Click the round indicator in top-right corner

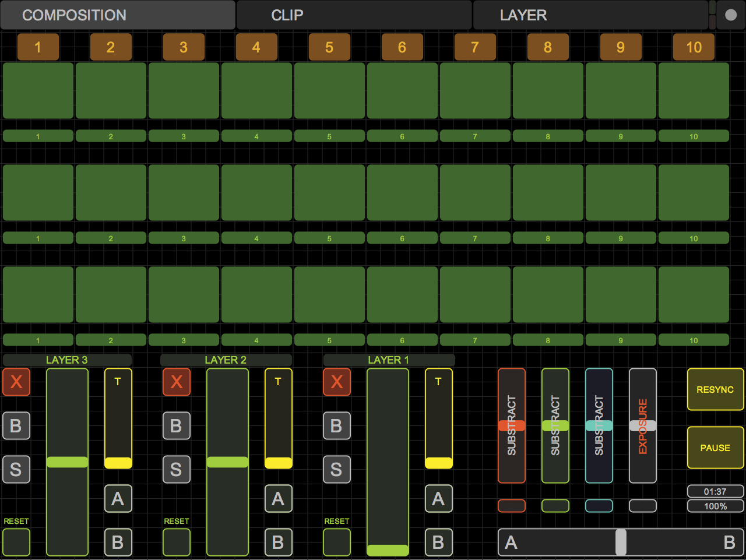pos(731,15)
